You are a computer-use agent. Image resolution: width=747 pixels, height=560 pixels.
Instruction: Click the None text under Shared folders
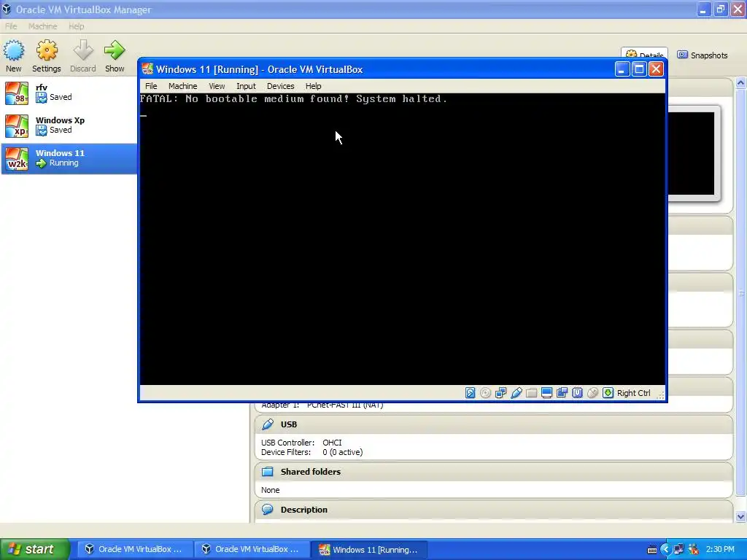270,490
